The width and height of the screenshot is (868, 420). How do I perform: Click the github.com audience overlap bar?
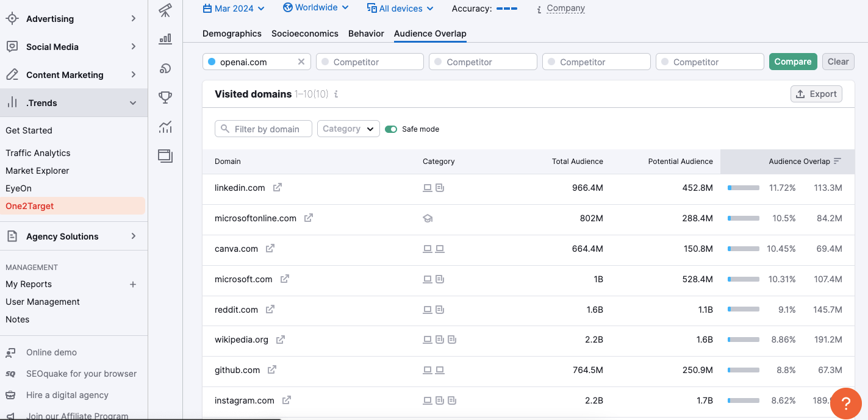click(x=744, y=370)
